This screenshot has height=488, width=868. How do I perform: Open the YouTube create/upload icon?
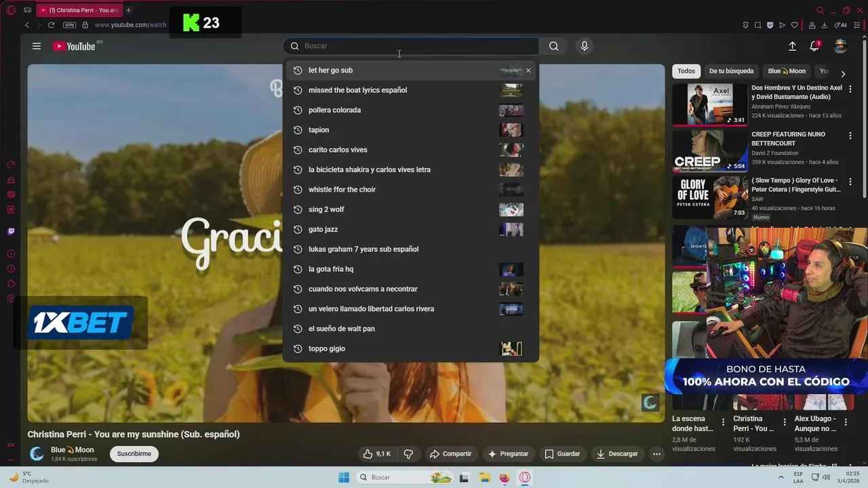click(792, 46)
